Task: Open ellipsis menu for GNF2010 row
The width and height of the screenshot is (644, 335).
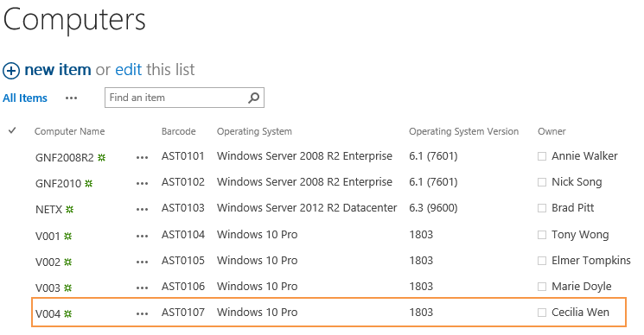Action: click(x=142, y=183)
